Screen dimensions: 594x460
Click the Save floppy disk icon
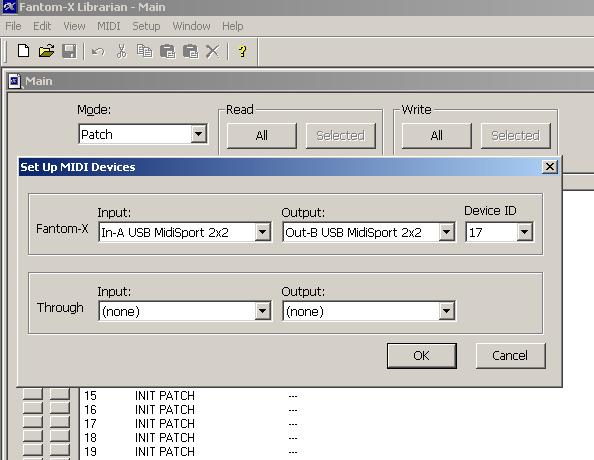pyautogui.click(x=69, y=51)
